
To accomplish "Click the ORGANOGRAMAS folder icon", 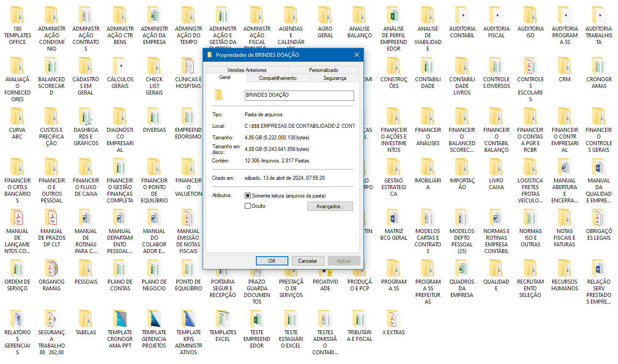I will pyautogui.click(x=52, y=269).
